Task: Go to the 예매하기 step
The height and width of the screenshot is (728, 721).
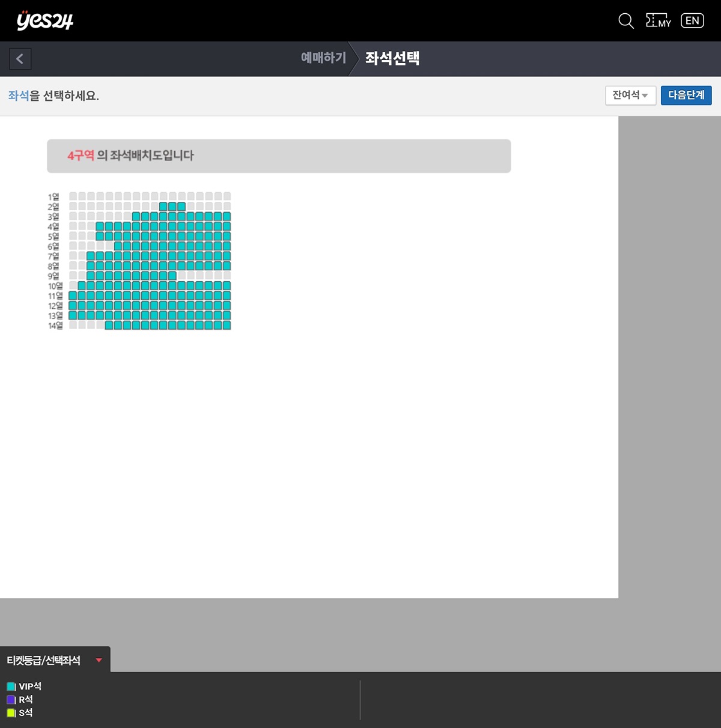Action: pos(323,58)
